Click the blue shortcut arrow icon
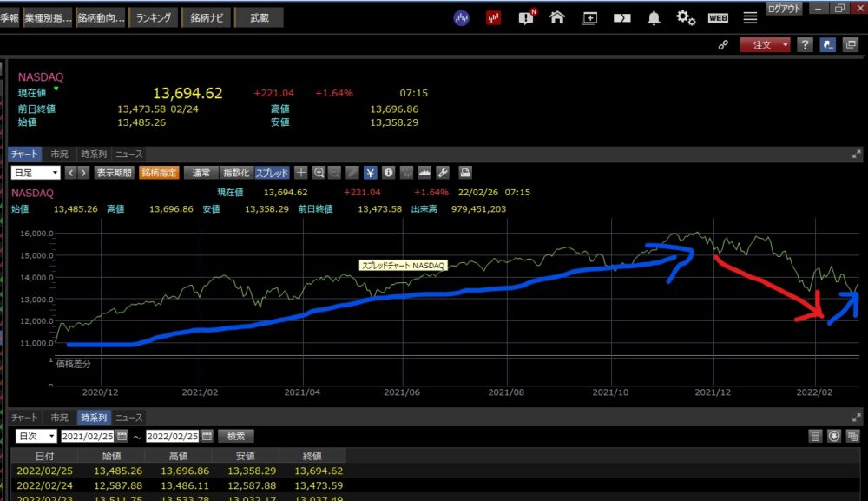 click(827, 45)
